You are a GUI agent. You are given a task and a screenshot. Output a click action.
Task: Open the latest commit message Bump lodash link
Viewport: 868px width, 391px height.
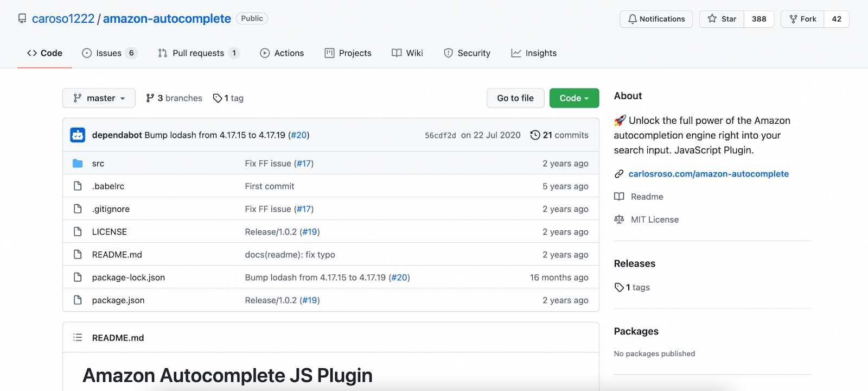[x=215, y=135]
